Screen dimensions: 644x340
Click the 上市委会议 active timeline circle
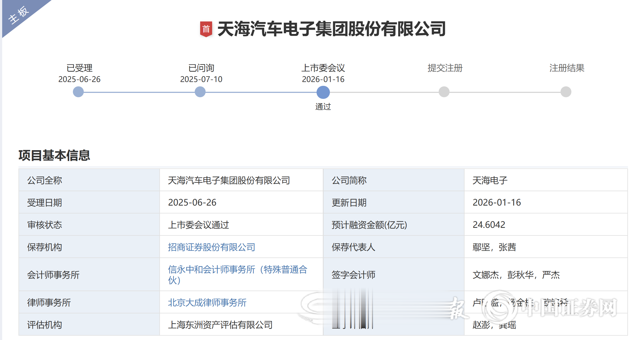click(323, 92)
